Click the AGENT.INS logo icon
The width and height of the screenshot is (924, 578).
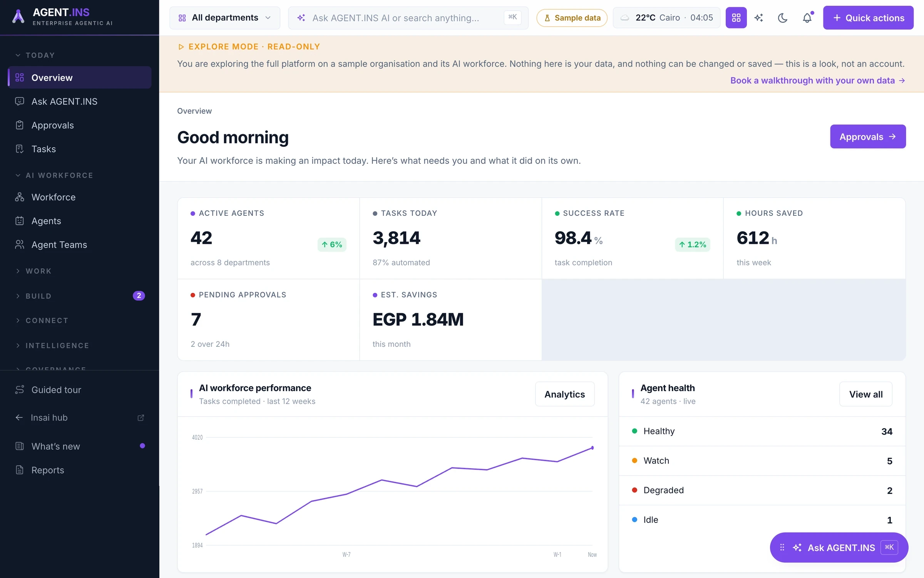(x=18, y=17)
